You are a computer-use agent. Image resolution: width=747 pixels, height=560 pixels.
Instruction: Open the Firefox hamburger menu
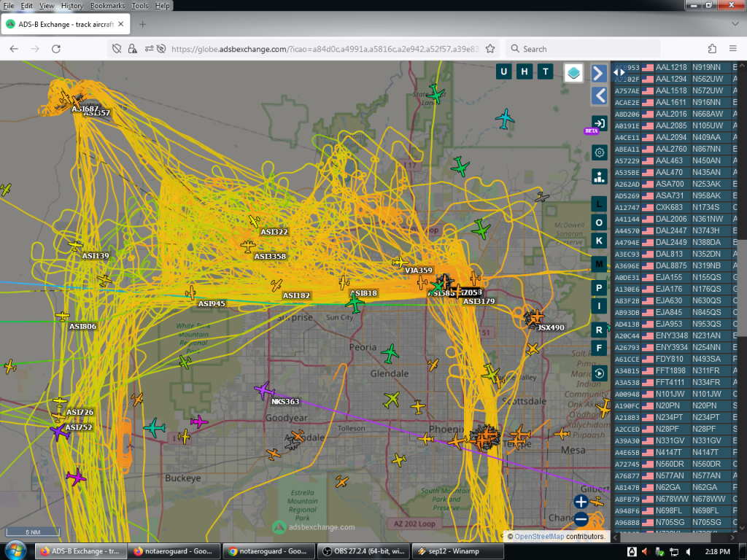(732, 49)
